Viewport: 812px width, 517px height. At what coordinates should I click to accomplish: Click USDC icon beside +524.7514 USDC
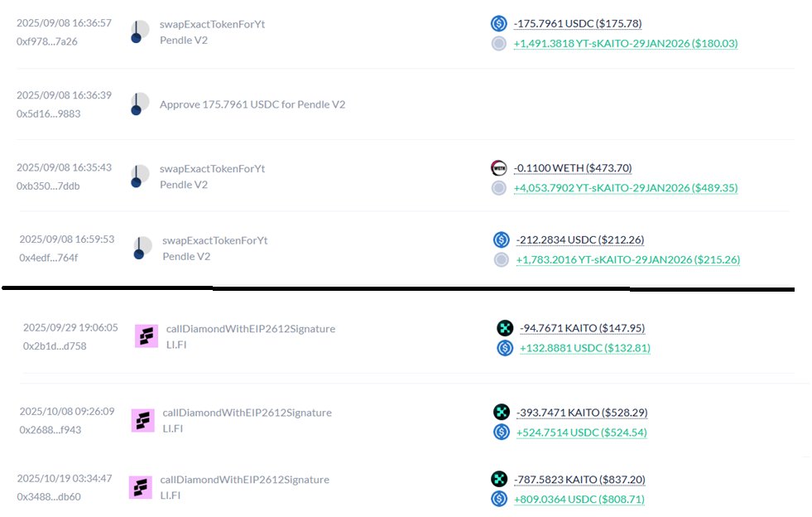click(x=501, y=432)
